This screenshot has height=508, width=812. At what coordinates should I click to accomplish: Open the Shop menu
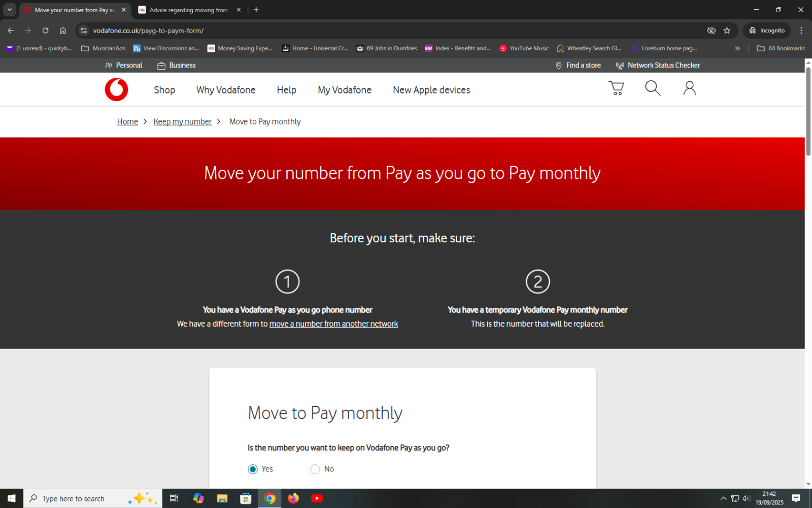tap(164, 90)
